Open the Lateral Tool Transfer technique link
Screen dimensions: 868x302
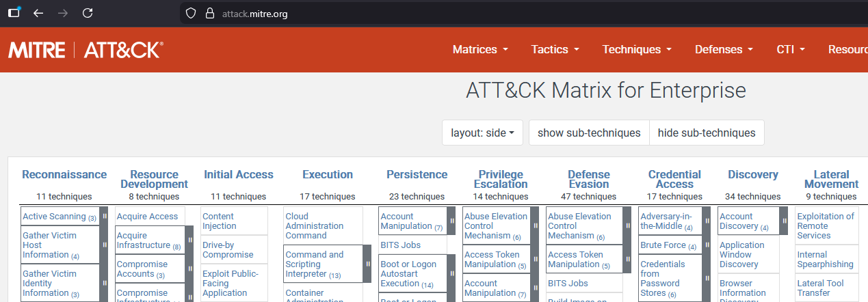click(820, 288)
